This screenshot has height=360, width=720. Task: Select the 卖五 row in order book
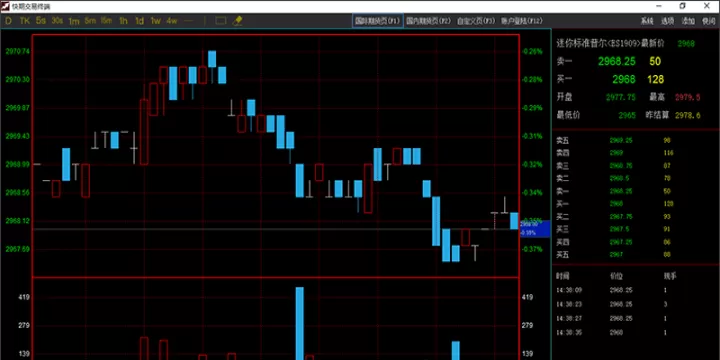[x=636, y=141]
